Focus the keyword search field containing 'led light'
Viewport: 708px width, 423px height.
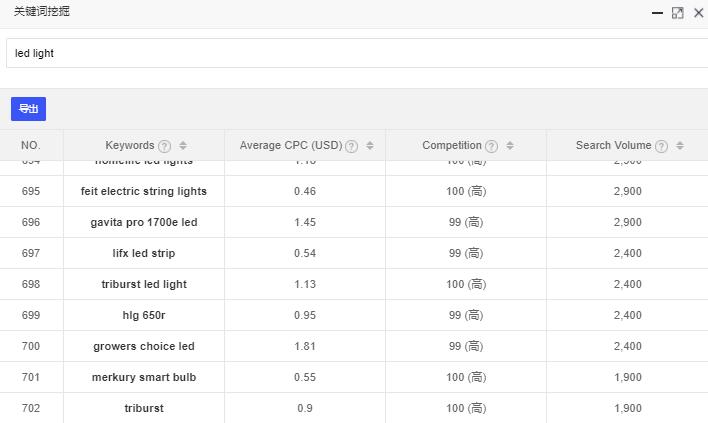tap(350, 53)
